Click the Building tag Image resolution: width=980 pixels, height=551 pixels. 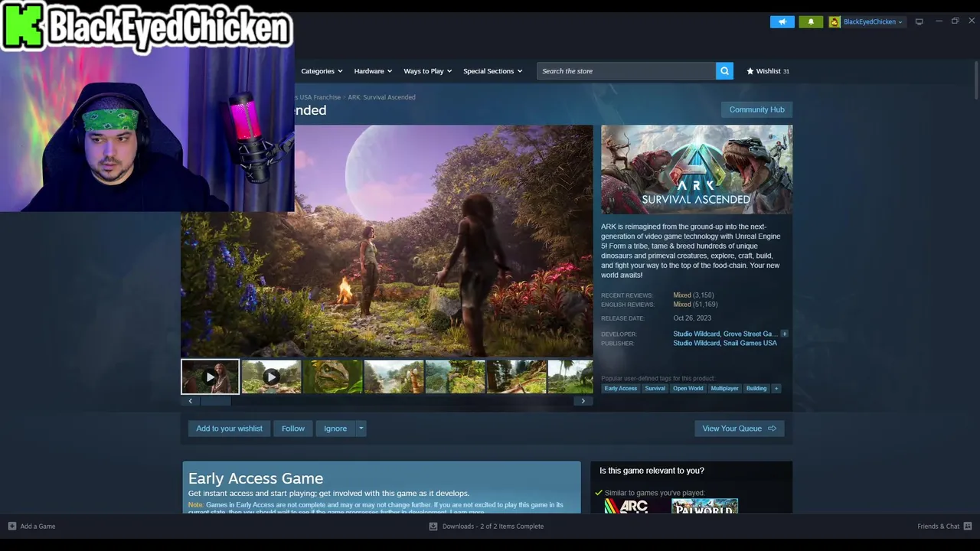pyautogui.click(x=756, y=389)
